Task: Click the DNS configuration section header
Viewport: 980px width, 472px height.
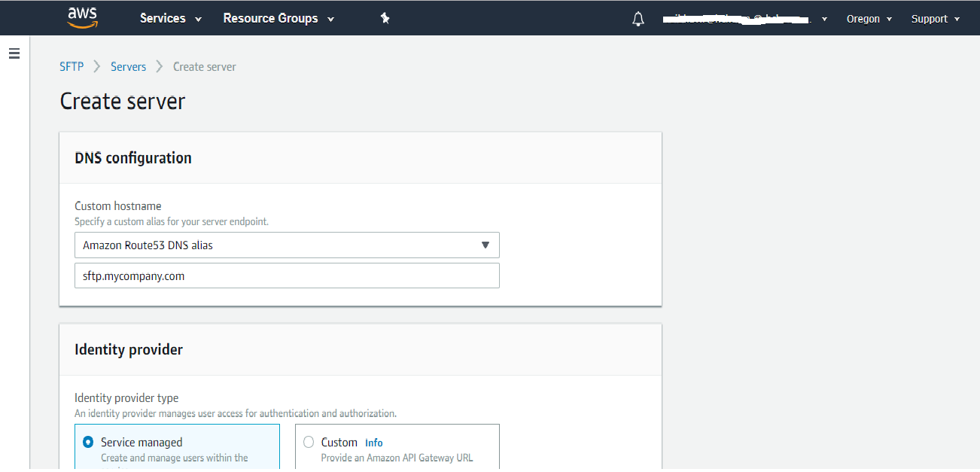Action: click(133, 157)
